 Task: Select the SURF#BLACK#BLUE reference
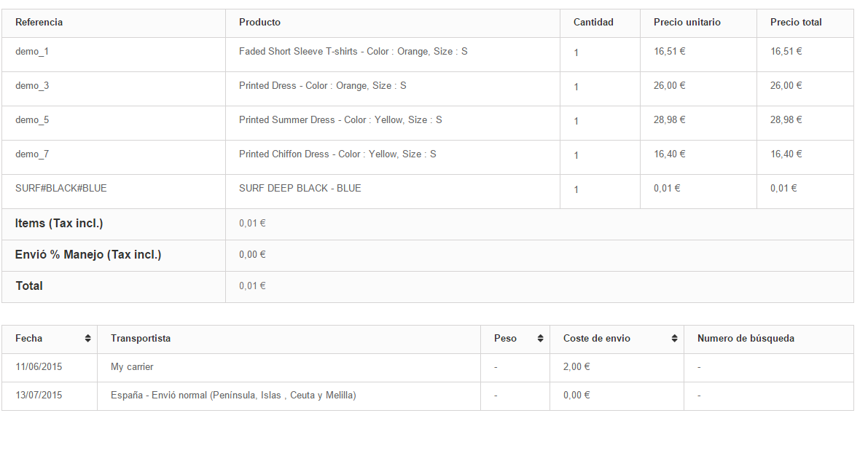pos(61,188)
